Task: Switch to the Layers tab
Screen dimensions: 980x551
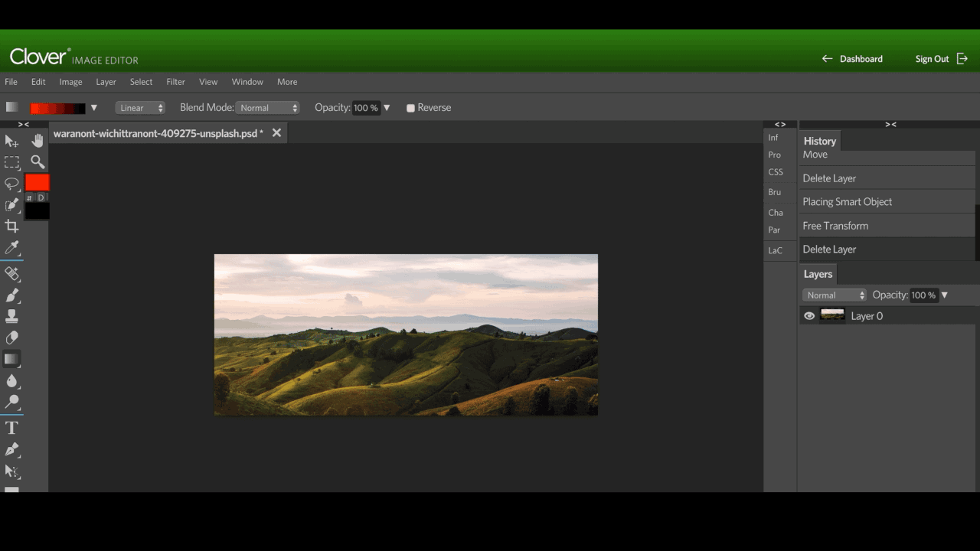Action: 818,274
